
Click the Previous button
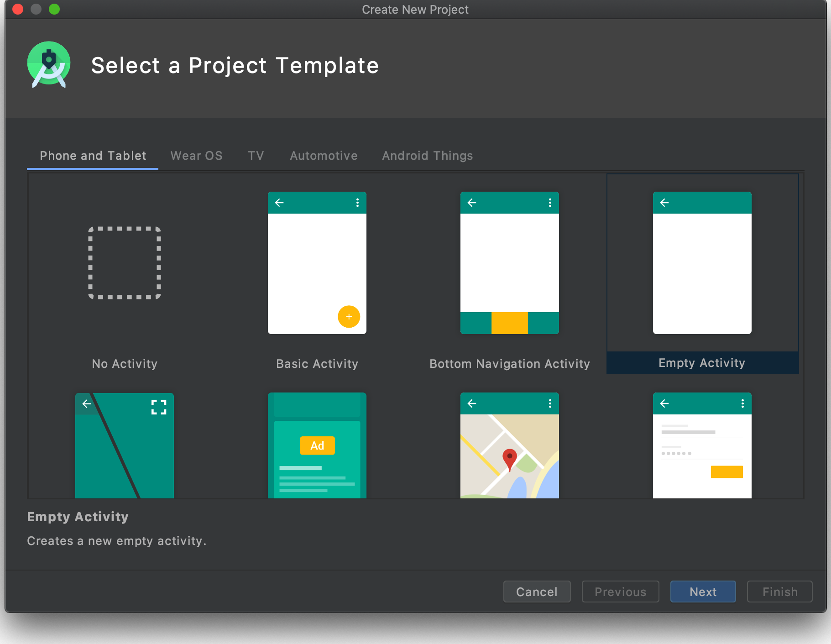click(620, 592)
